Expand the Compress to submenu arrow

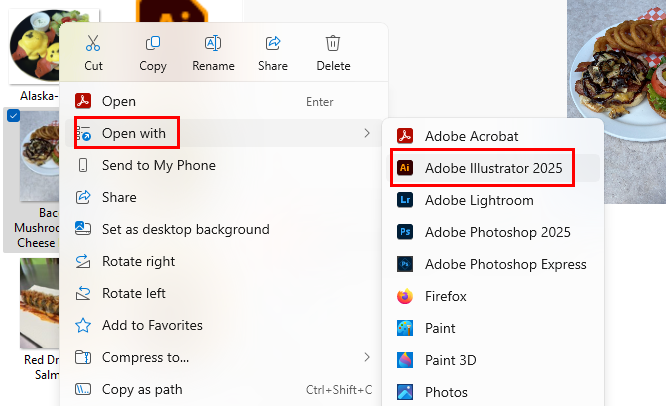point(367,357)
